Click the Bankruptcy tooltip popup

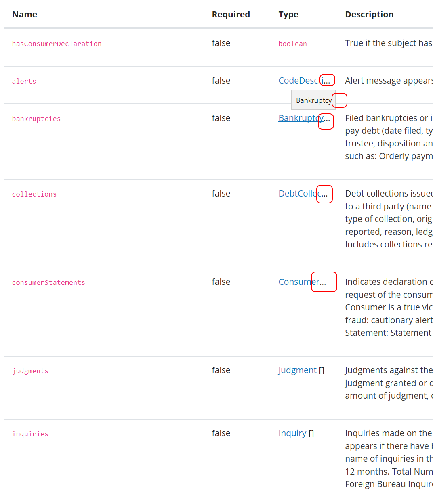(x=313, y=100)
